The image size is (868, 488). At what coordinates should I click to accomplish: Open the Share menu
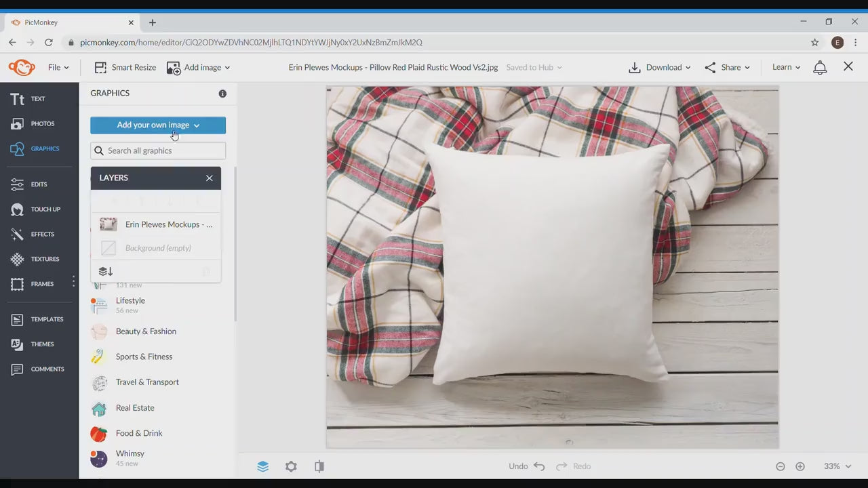click(727, 67)
